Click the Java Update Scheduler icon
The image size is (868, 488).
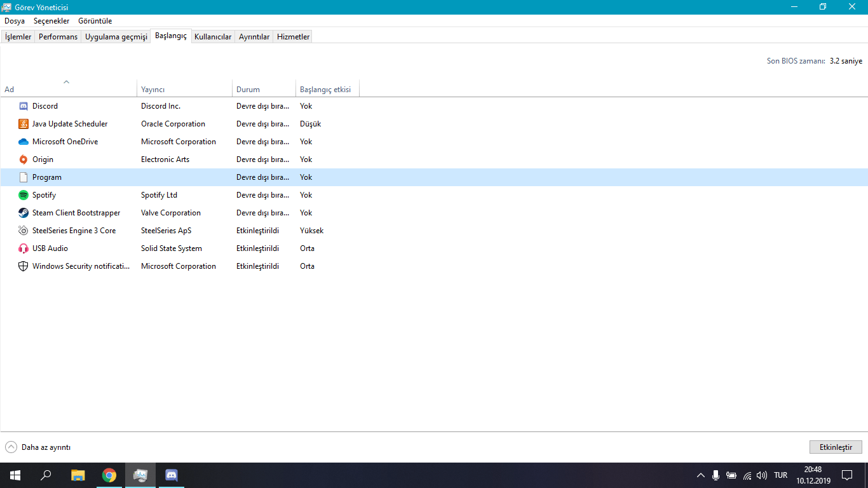[24, 124]
